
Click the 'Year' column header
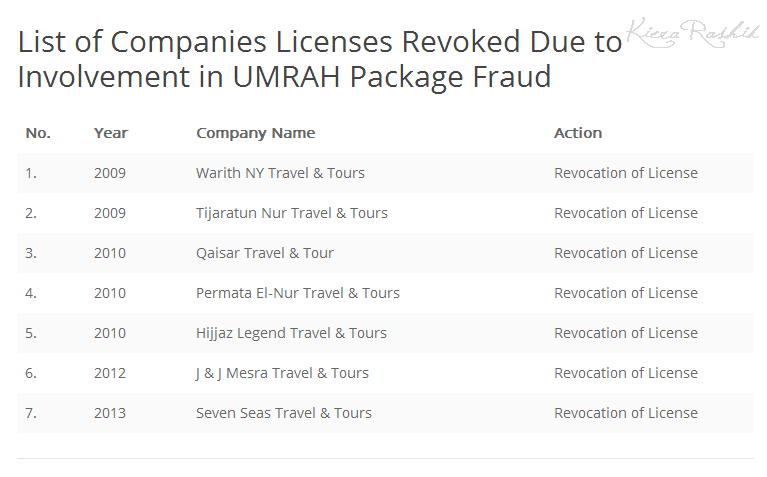point(111,133)
